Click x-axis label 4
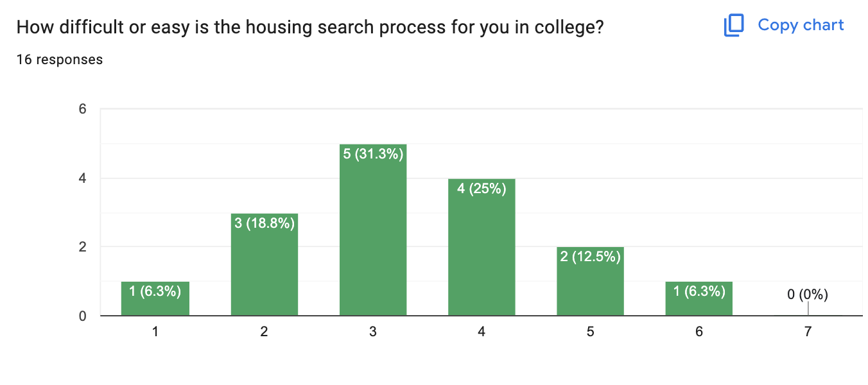868x385 pixels. click(x=482, y=332)
